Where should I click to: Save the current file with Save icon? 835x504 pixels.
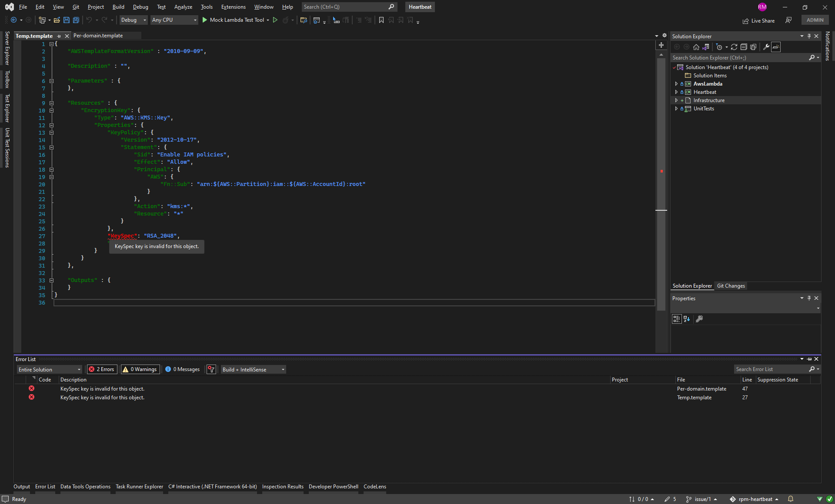point(66,20)
